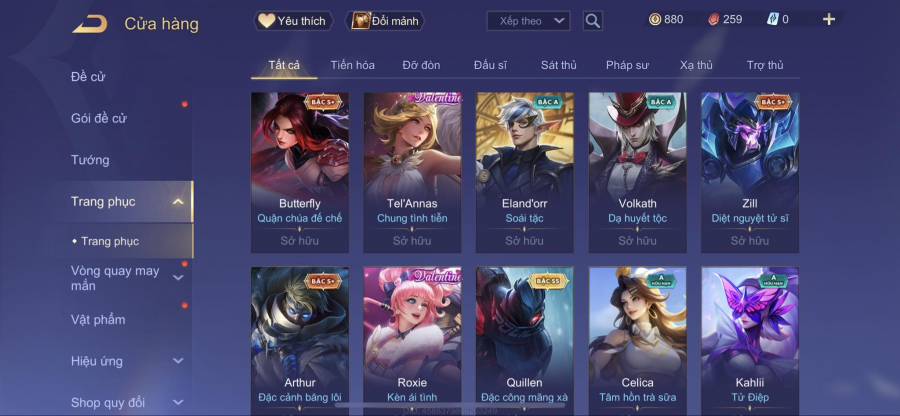Open Tướng in the sidebar
The height and width of the screenshot is (416, 900).
pos(90,160)
